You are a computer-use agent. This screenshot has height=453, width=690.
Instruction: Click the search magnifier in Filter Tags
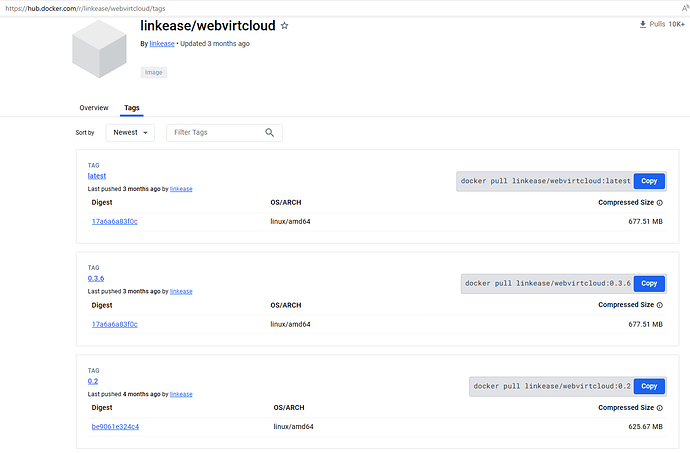(269, 132)
